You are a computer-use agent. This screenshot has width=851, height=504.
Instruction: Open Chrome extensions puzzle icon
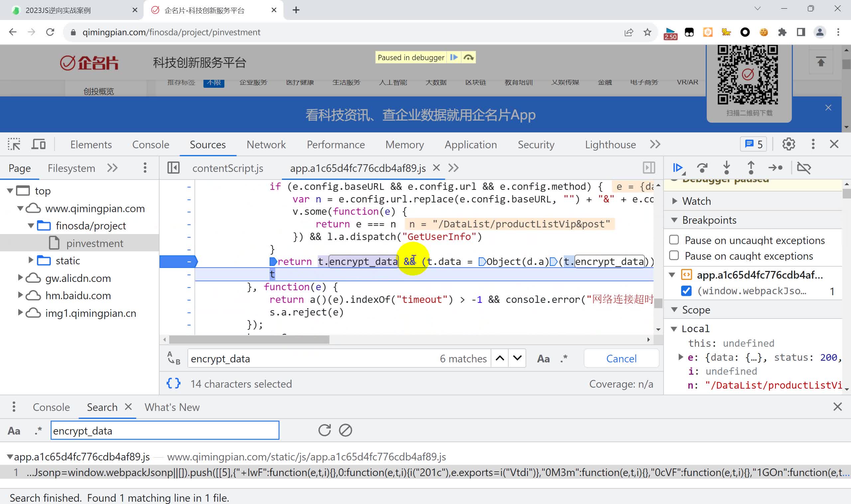click(783, 32)
